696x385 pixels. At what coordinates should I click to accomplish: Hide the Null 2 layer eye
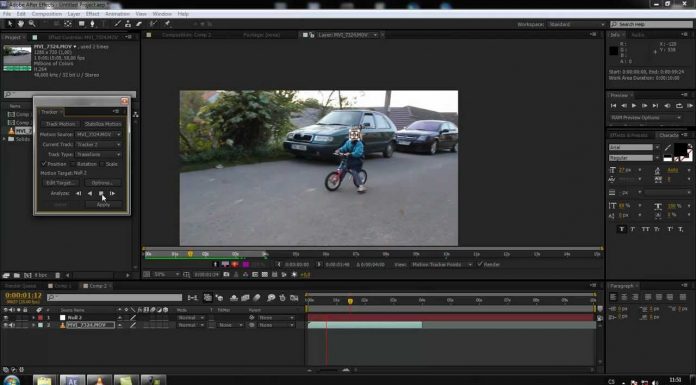click(x=6, y=318)
